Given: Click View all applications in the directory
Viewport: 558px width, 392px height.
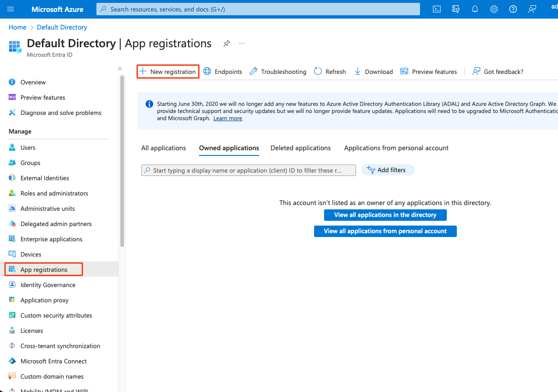Looking at the screenshot, I should pyautogui.click(x=385, y=215).
